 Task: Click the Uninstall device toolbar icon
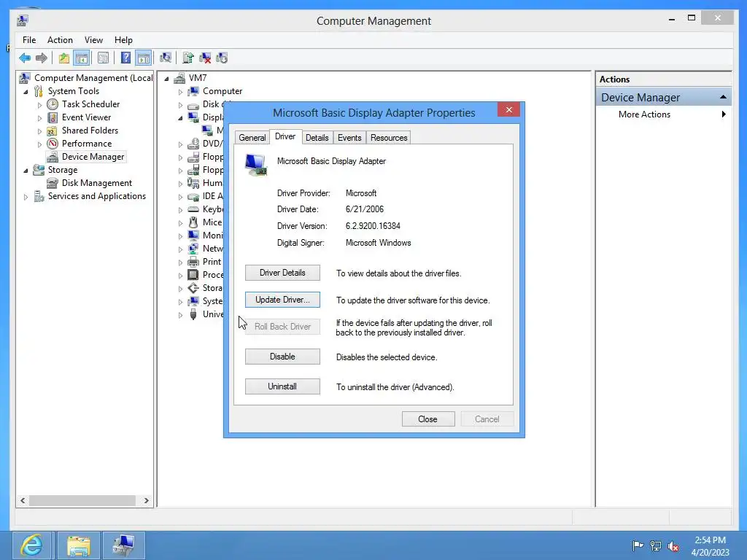tap(205, 58)
